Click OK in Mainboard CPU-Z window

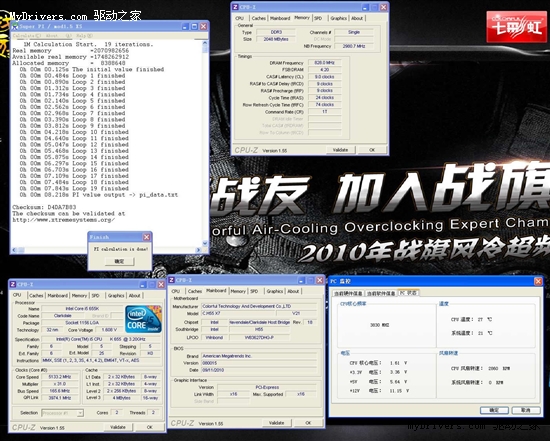pyautogui.click(x=308, y=423)
